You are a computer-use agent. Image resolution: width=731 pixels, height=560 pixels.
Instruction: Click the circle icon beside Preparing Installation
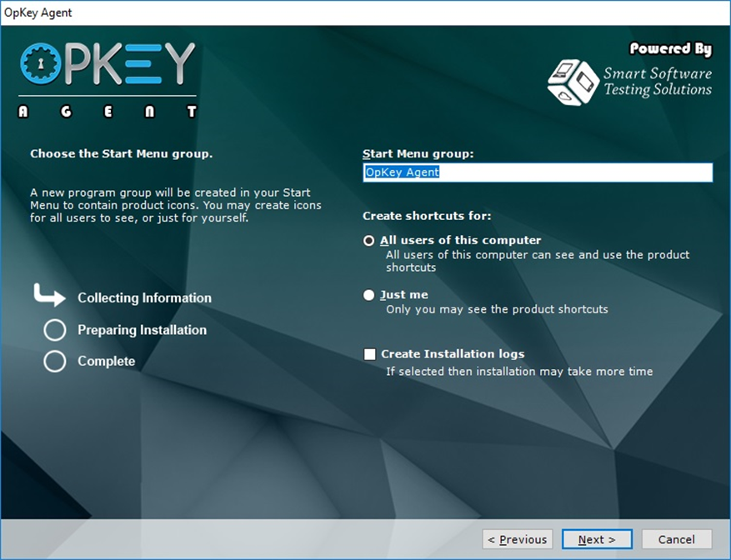coord(55,331)
